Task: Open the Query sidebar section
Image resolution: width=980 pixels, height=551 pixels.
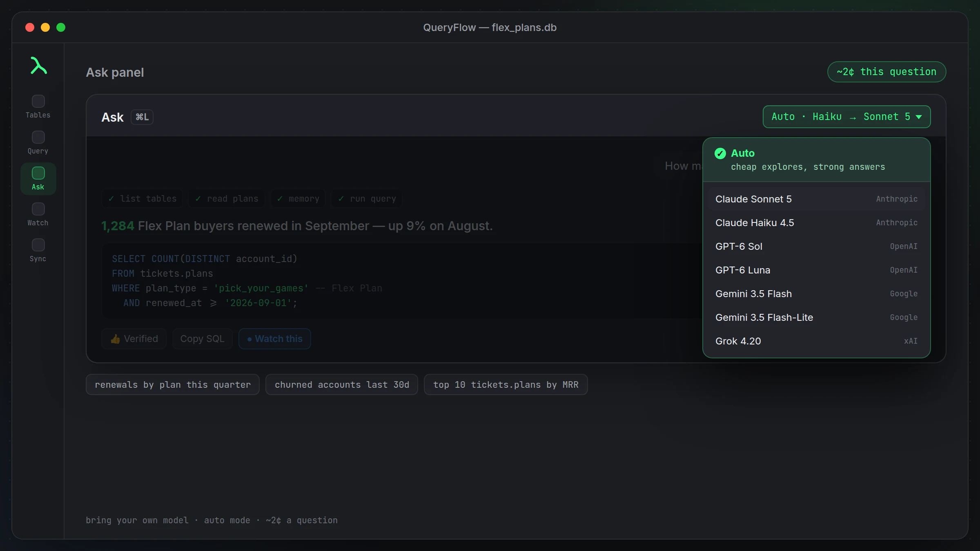Action: [x=38, y=143]
